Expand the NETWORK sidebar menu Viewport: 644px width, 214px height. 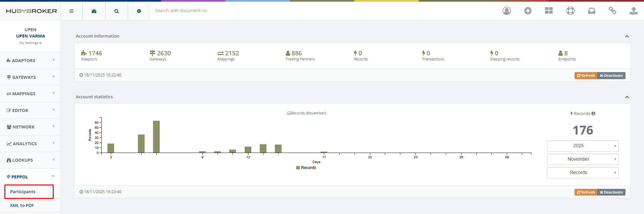point(30,127)
